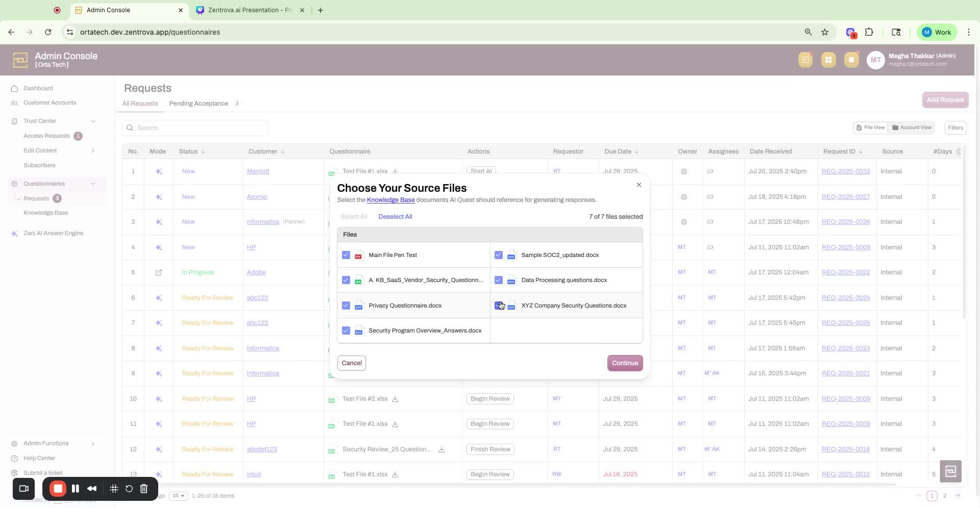Open the floating chat widget icon
The width and height of the screenshot is (980, 508).
[950, 471]
